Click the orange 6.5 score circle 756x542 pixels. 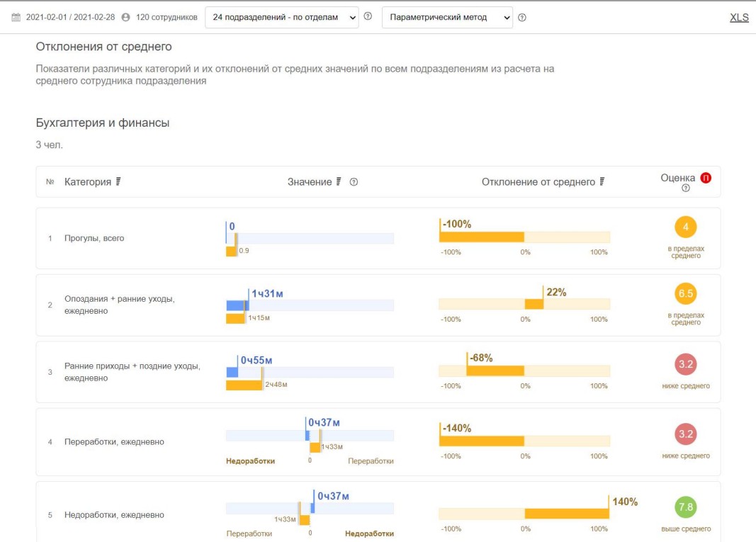686,293
